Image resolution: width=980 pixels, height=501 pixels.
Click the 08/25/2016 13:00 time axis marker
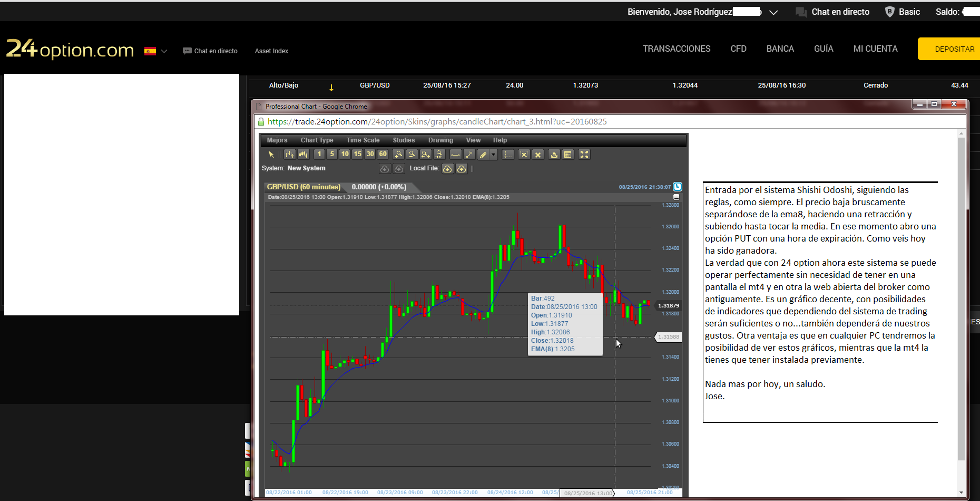[587, 494]
